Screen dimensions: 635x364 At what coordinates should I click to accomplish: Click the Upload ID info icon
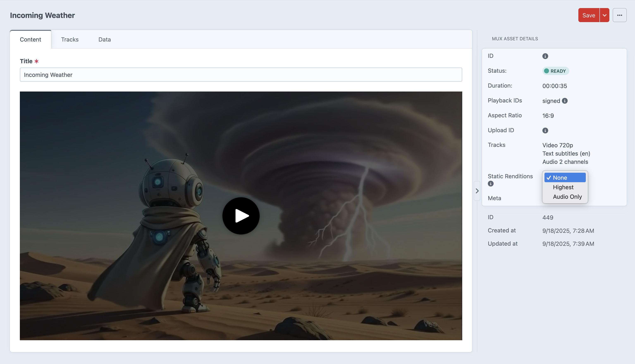coord(545,131)
